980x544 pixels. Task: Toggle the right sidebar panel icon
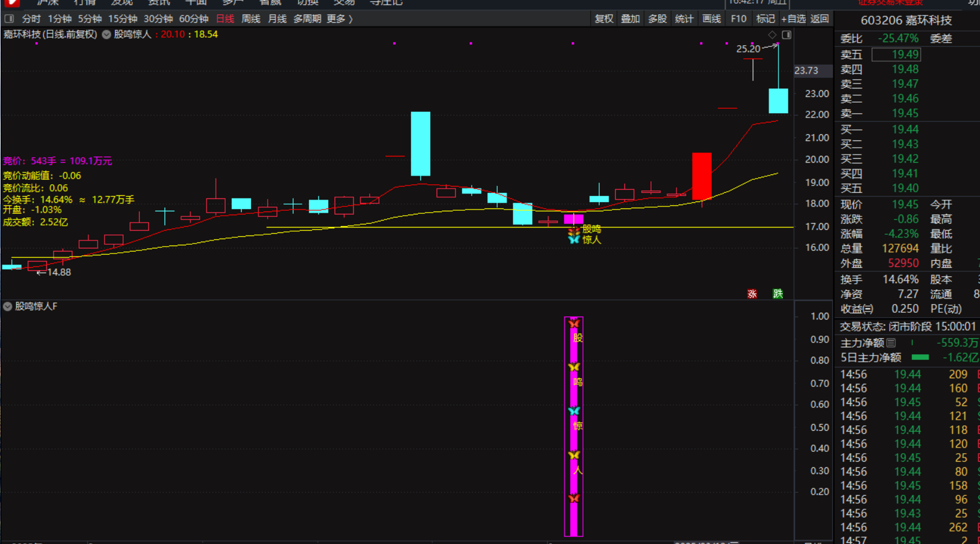pyautogui.click(x=786, y=35)
